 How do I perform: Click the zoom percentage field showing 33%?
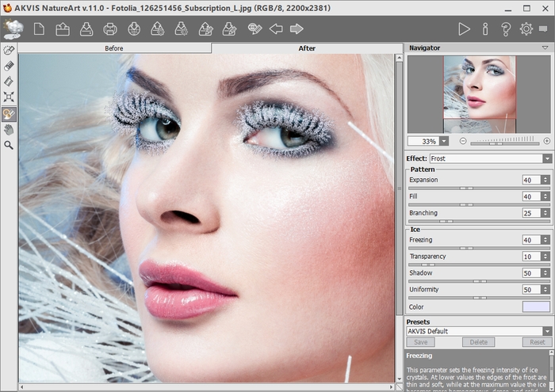pos(424,142)
